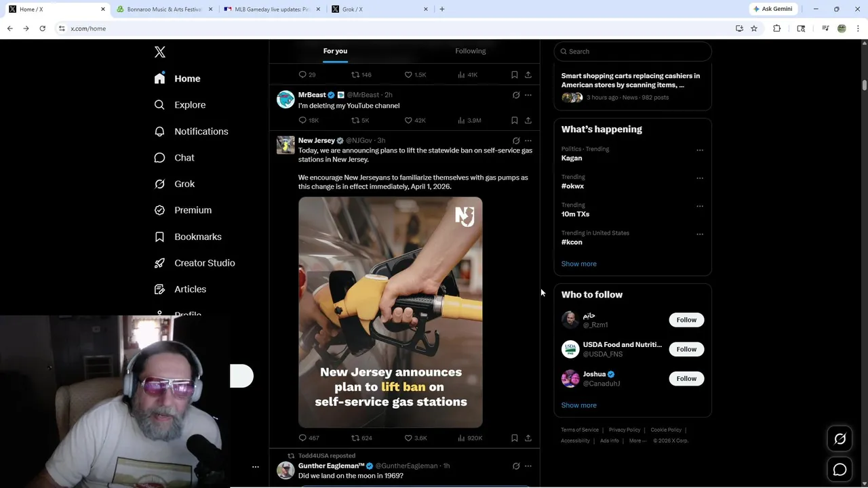This screenshot has width=868, height=488.
Task: Open the Privacy Policy link
Action: [625, 430]
